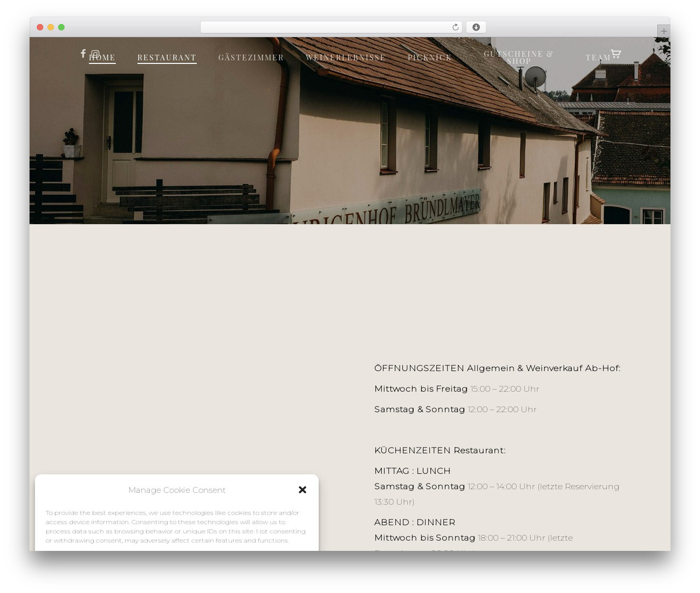Viewport: 700px width, 593px height.
Task: Reload the page with the refresh icon
Action: [456, 27]
